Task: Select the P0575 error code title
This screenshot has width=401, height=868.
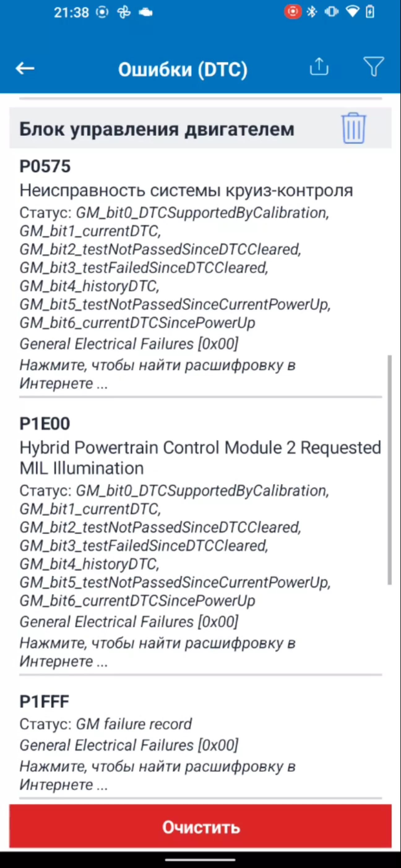Action: (x=45, y=166)
